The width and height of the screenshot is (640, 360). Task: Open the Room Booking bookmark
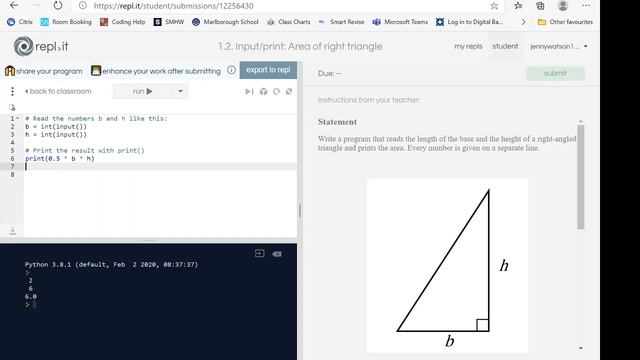[66, 22]
